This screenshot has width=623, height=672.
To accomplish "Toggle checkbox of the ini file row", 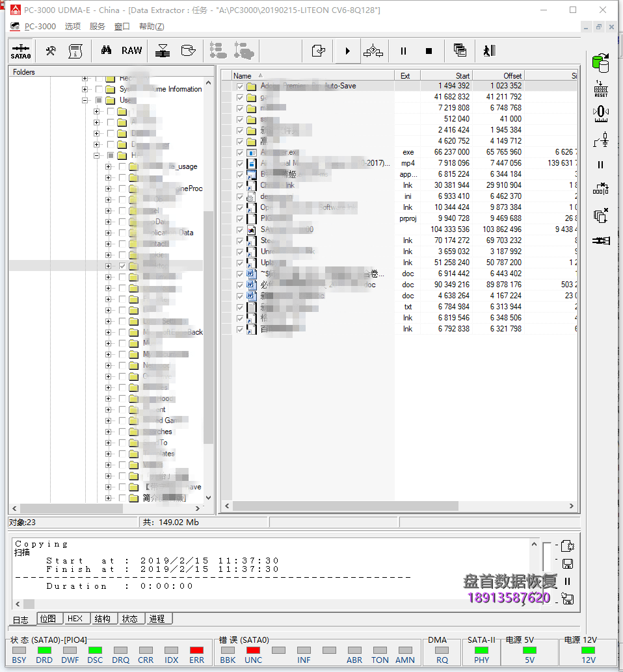I will pos(240,197).
